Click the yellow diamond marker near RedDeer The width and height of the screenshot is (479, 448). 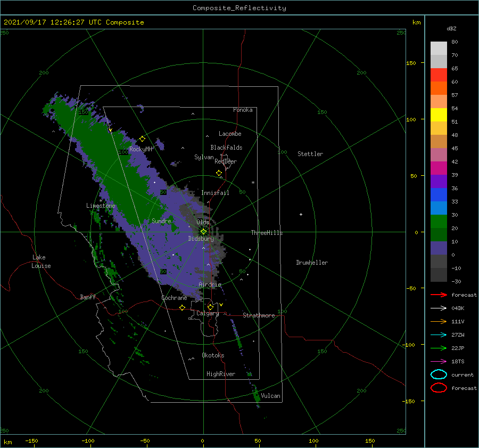tap(219, 173)
